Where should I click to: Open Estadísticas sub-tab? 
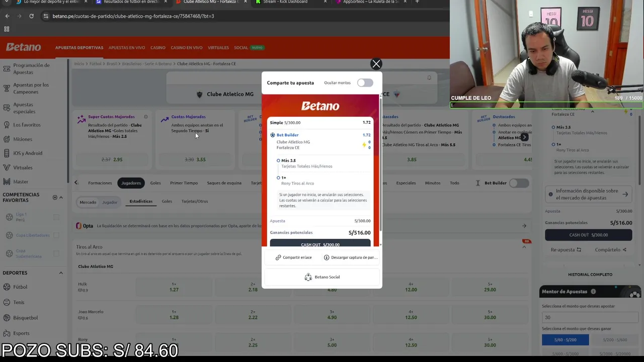click(141, 202)
